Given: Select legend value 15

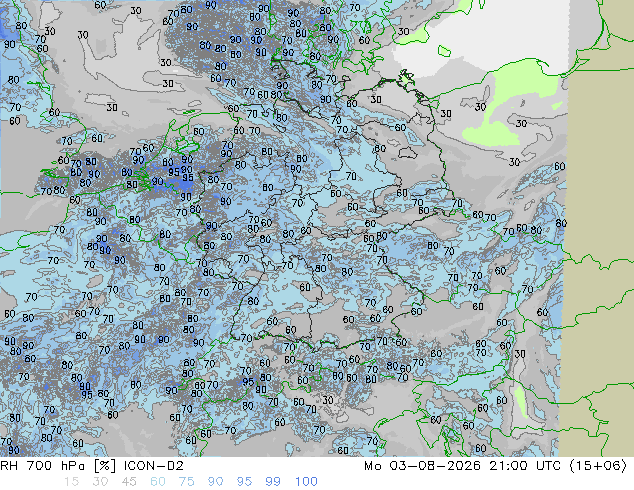Looking at the screenshot, I should pyautogui.click(x=71, y=482).
